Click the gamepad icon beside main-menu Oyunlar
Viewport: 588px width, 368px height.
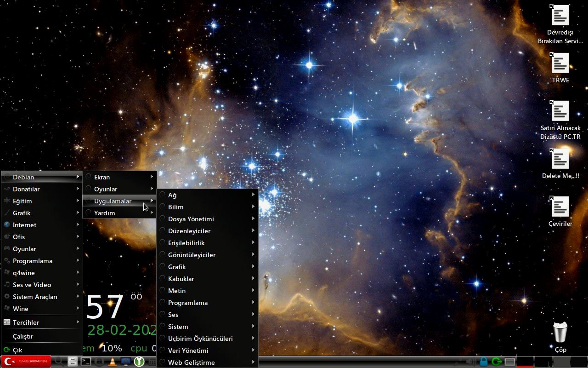pos(7,249)
